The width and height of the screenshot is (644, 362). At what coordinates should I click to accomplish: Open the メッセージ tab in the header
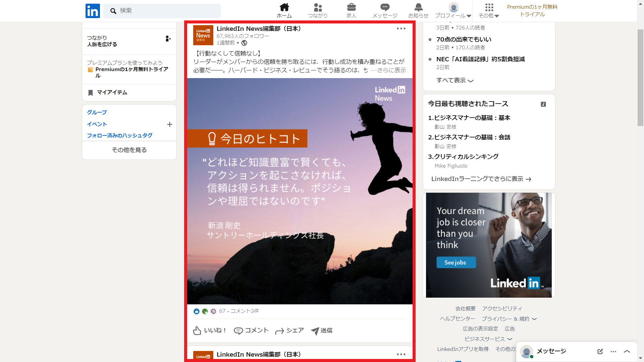[x=385, y=11]
